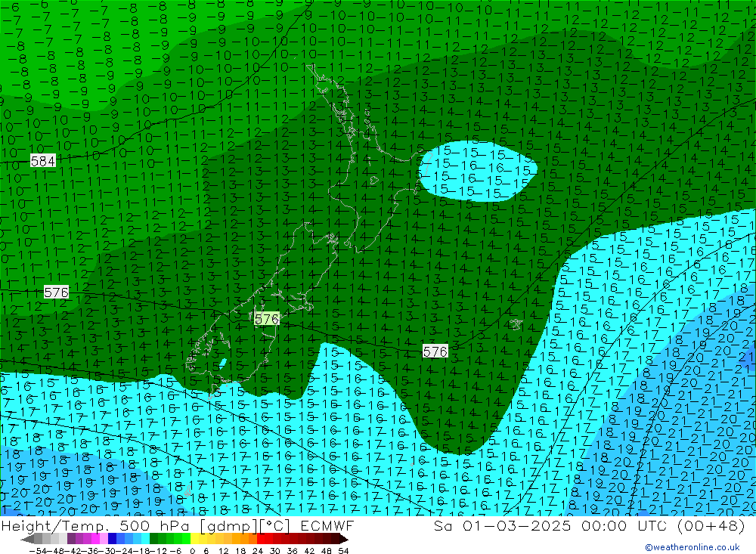Click the small Chatham Islands outline east of New Zealand
The height and width of the screenshot is (554, 756).
tap(516, 324)
